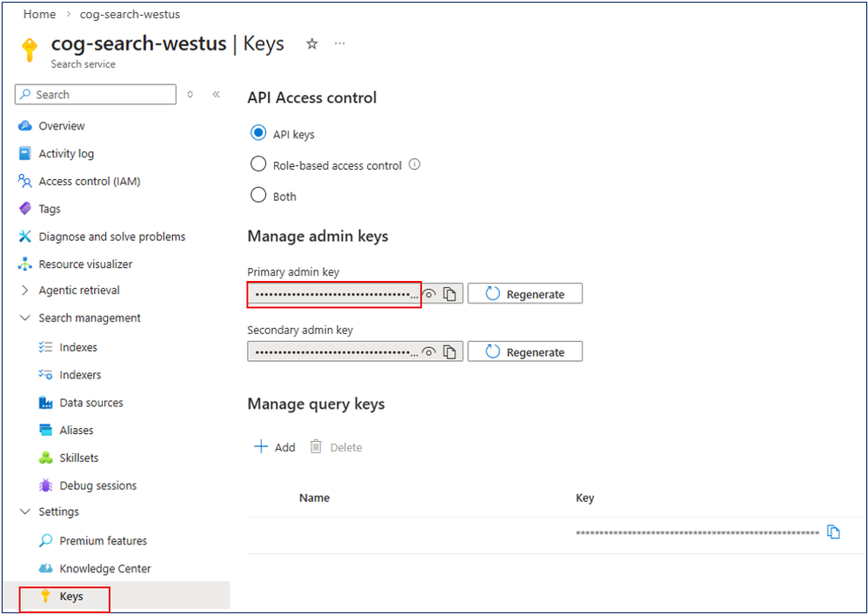Click the yellow key service icon

click(x=30, y=50)
